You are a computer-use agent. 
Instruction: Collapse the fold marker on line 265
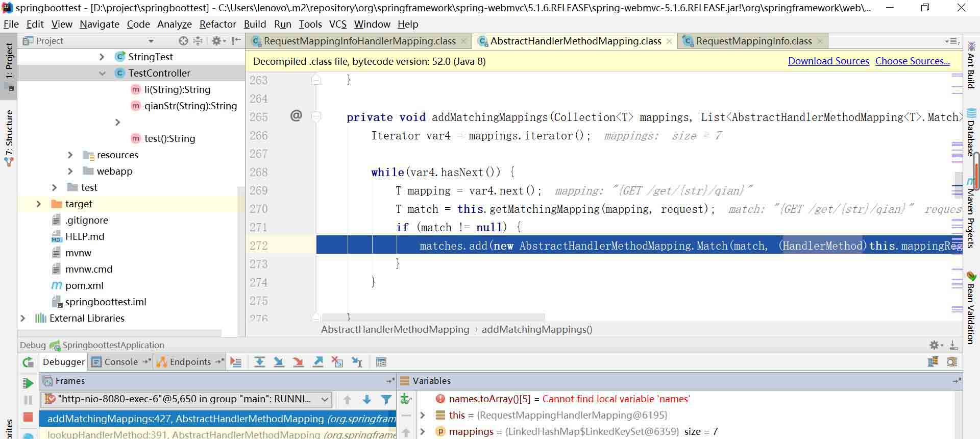click(x=316, y=117)
